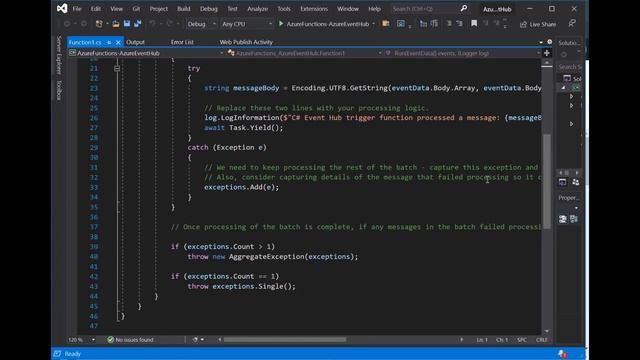The image size is (640, 360).
Task: Open the project scope navigation dropdown
Action: [147, 53]
